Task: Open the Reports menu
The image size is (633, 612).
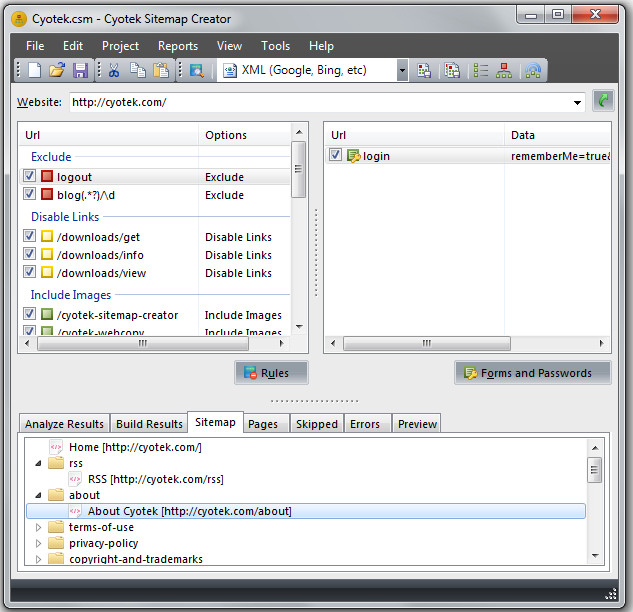Action: pos(178,46)
